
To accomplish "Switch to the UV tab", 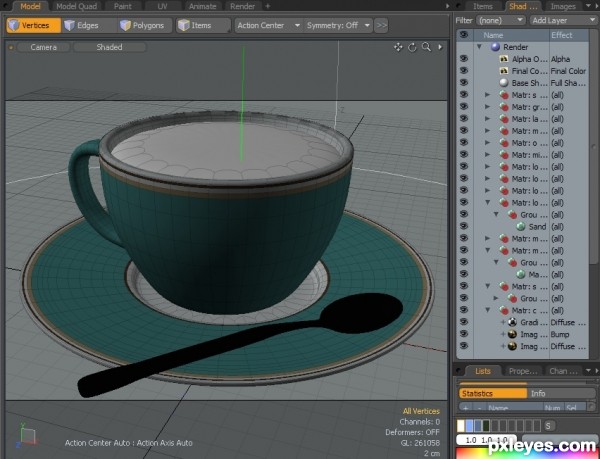I will pyautogui.click(x=162, y=6).
